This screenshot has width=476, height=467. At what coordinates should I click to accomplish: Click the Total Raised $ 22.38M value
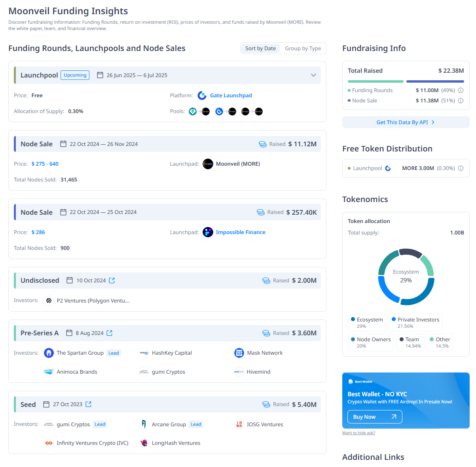coord(451,70)
